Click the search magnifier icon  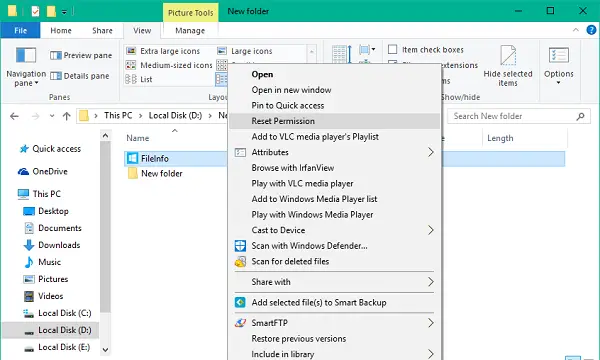coord(580,116)
